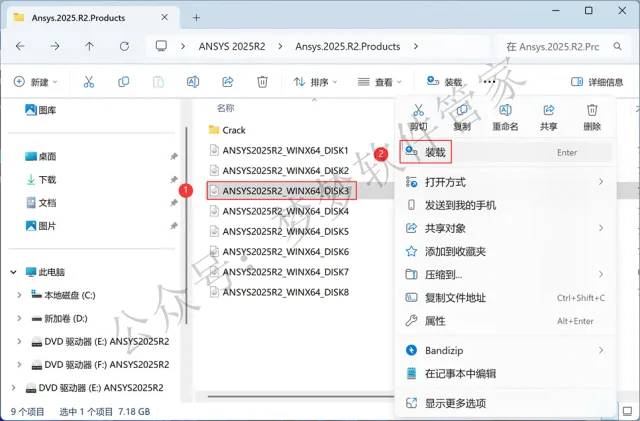Select ANSYS2025R2_WINX64_DISK5
This screenshot has width=640, height=421.
[x=279, y=231]
